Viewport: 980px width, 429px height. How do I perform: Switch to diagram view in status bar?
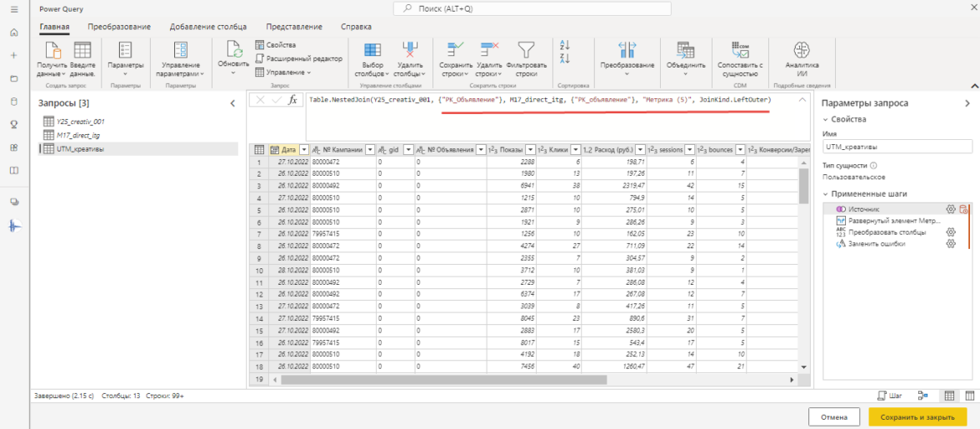tap(922, 396)
